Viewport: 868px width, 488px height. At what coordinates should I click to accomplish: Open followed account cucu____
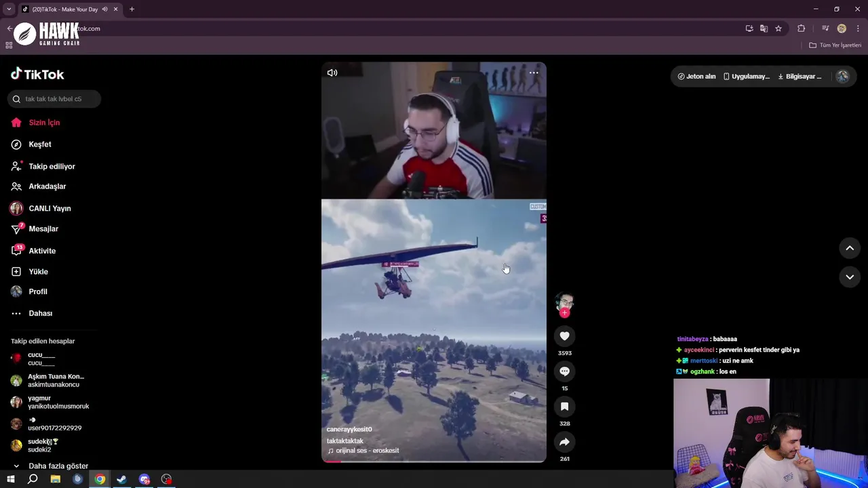tap(41, 359)
